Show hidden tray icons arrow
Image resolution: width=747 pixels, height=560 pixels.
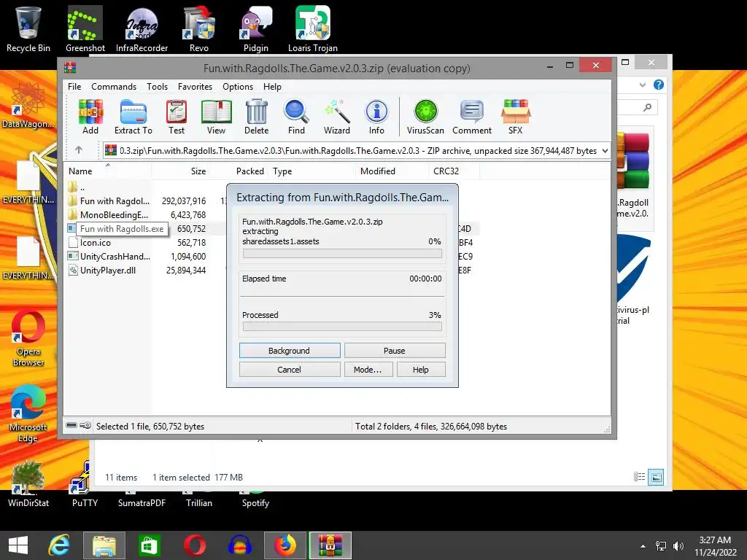pos(643,546)
